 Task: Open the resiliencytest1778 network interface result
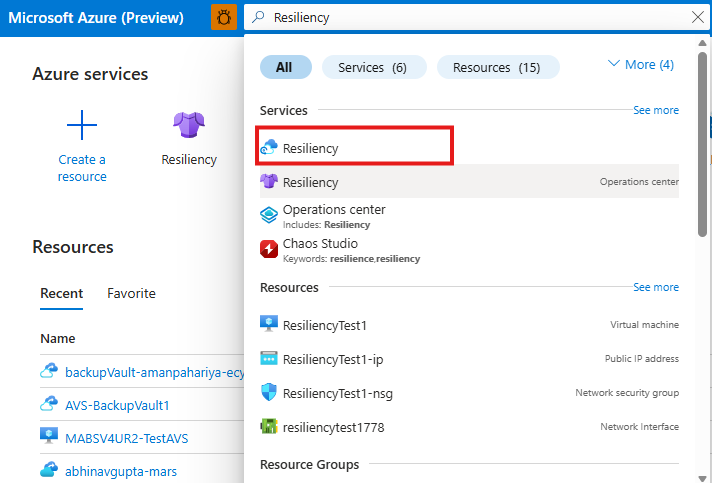coord(333,427)
